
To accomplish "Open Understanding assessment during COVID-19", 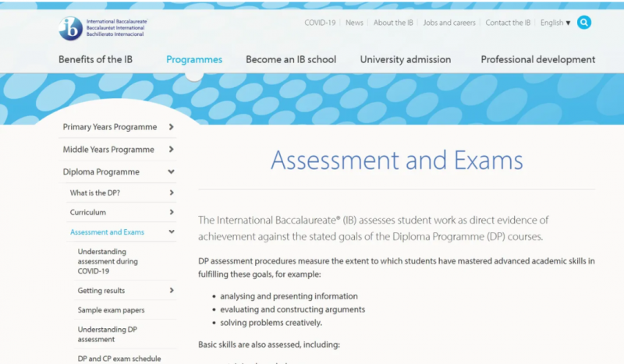I will click(x=108, y=261).
